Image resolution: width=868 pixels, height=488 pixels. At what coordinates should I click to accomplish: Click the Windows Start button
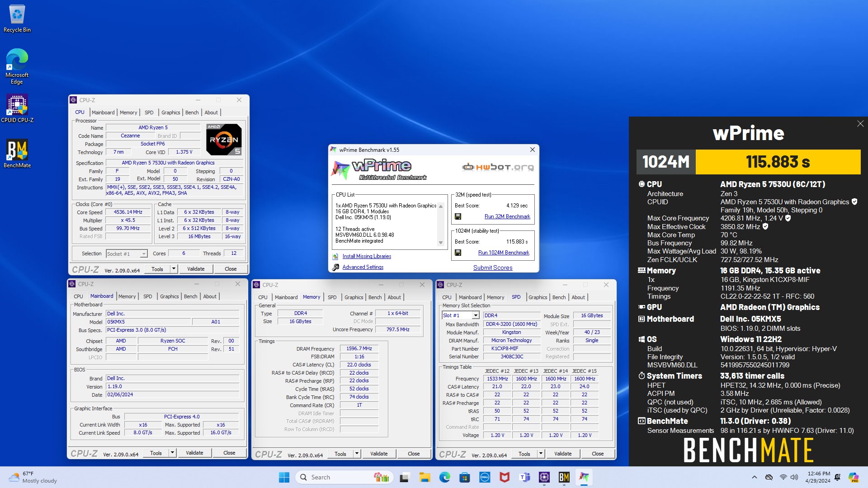point(284,477)
